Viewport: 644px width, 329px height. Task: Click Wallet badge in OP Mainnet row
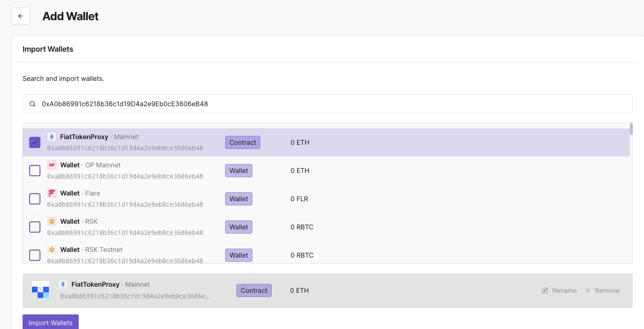point(239,171)
